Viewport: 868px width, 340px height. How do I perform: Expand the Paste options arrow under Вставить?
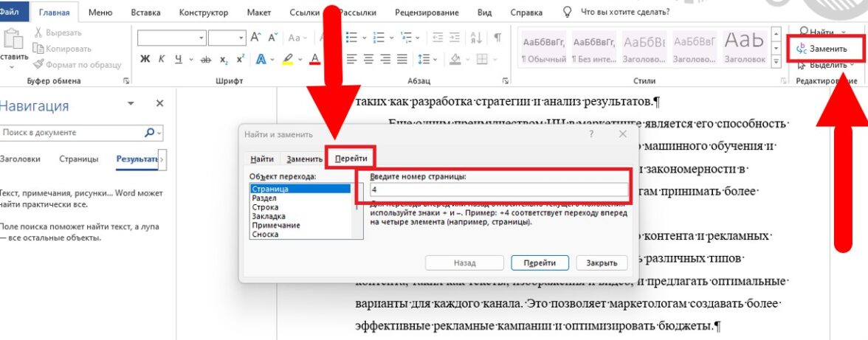pyautogui.click(x=12, y=67)
